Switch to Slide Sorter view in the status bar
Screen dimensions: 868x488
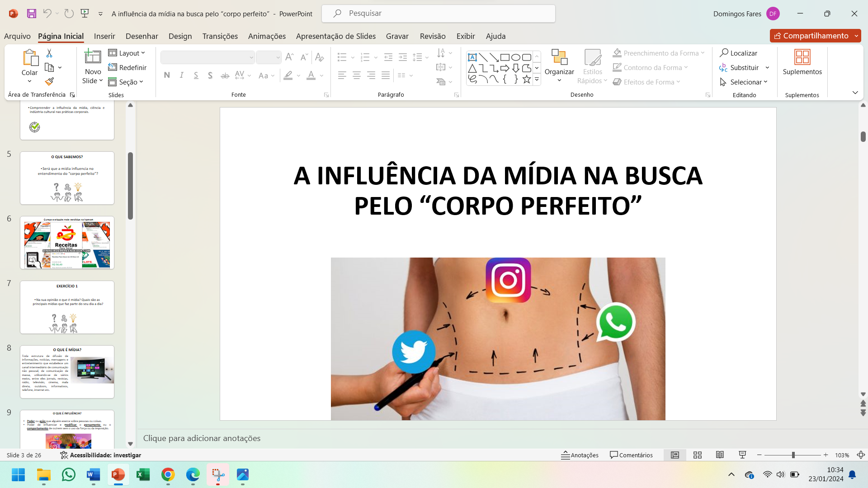pyautogui.click(x=698, y=455)
